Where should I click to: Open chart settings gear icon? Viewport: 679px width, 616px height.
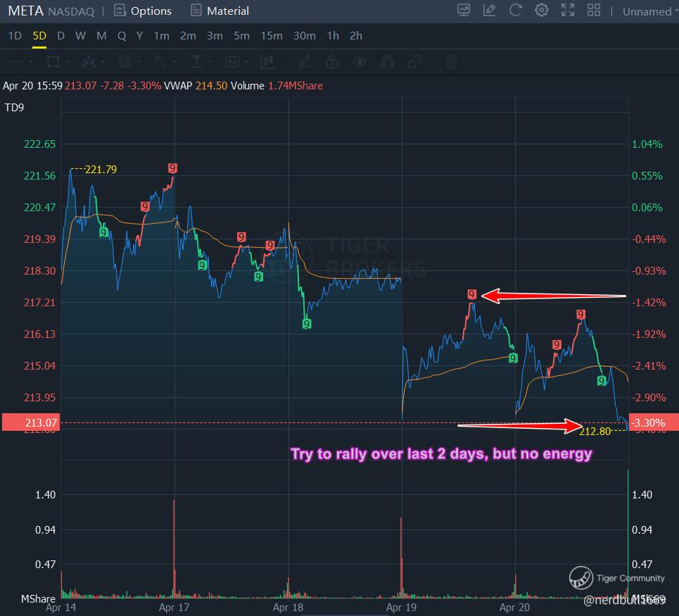542,11
